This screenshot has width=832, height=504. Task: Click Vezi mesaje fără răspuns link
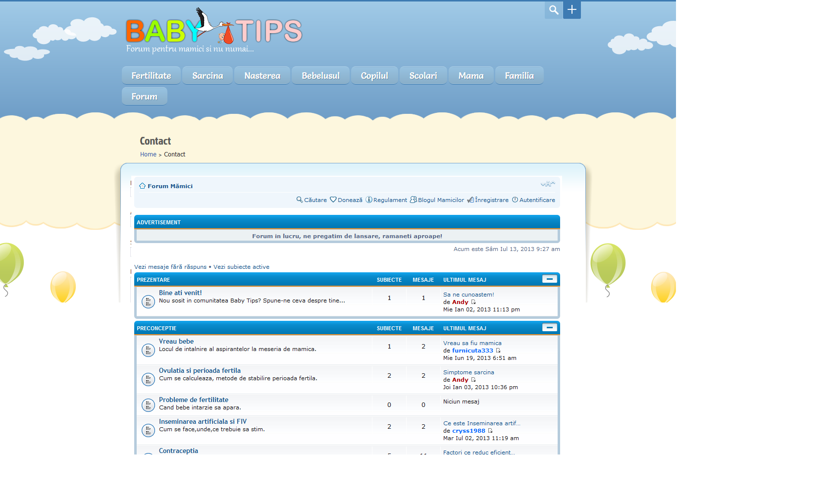170,267
